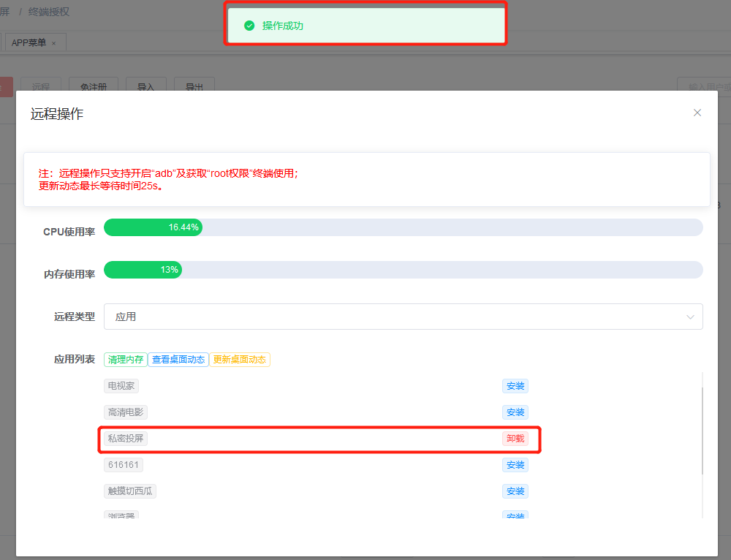Viewport: 731px width, 560px height.
Task: Close the 远程操作 dialog with the X icon
Action: pyautogui.click(x=697, y=113)
